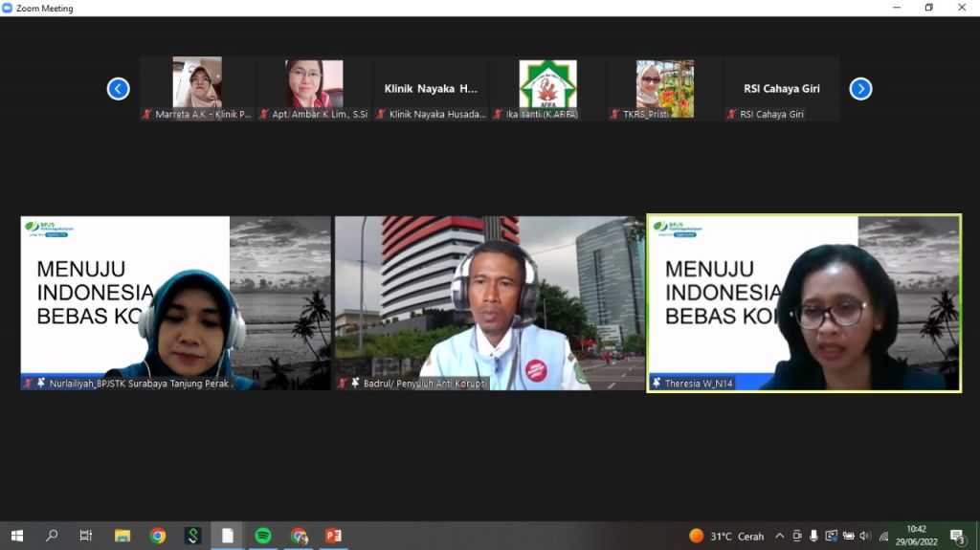Open File Explorer from the taskbar

[122, 536]
